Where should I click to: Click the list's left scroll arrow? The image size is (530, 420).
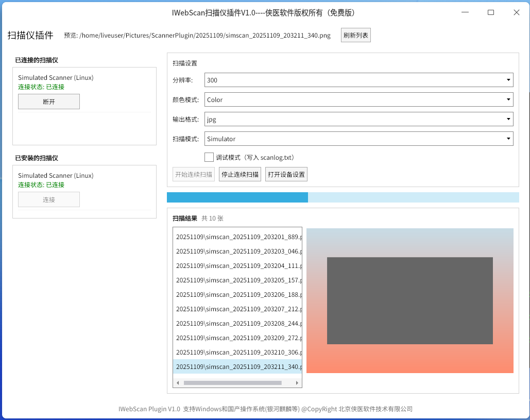point(178,383)
